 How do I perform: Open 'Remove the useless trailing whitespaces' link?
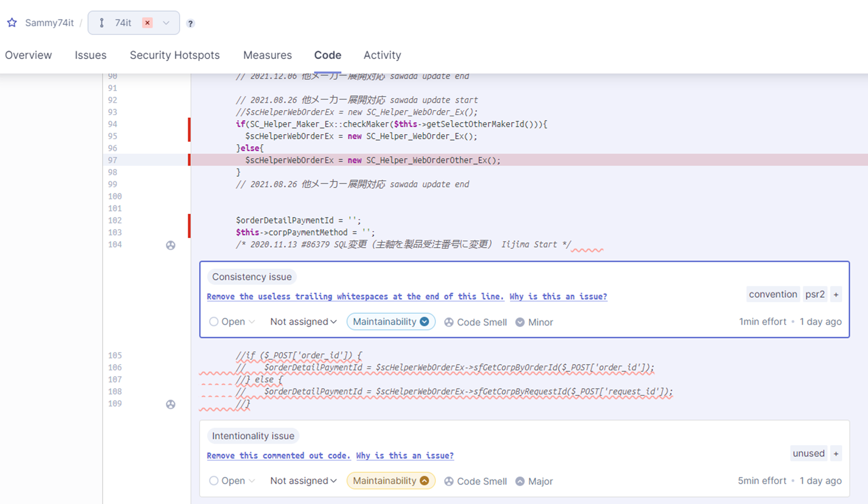pos(355,297)
